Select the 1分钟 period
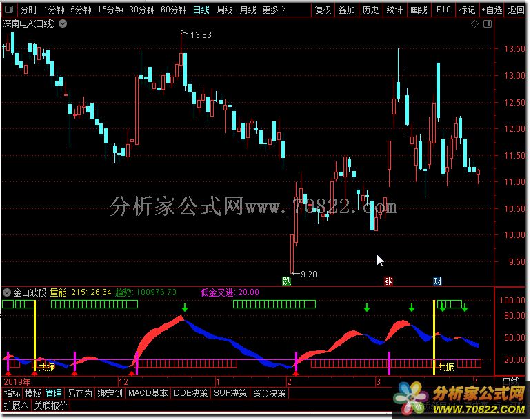This screenshot has width=531, height=420. click(x=54, y=10)
